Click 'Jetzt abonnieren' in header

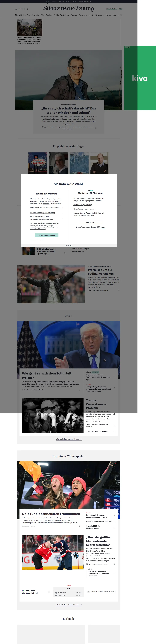112,8
